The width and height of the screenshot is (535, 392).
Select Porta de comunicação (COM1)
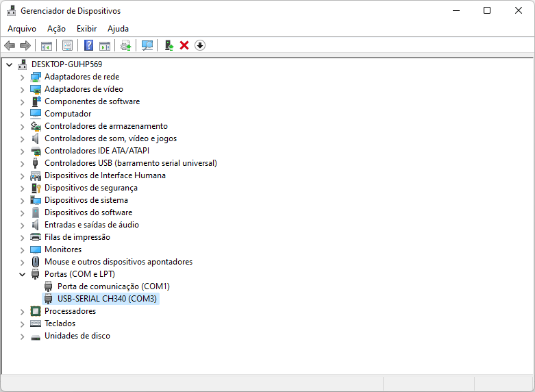click(113, 286)
